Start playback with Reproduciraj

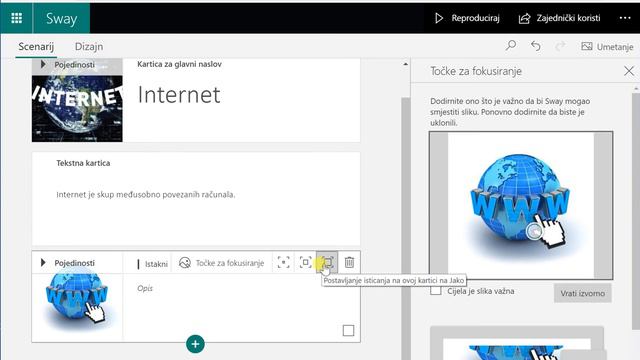(467, 18)
